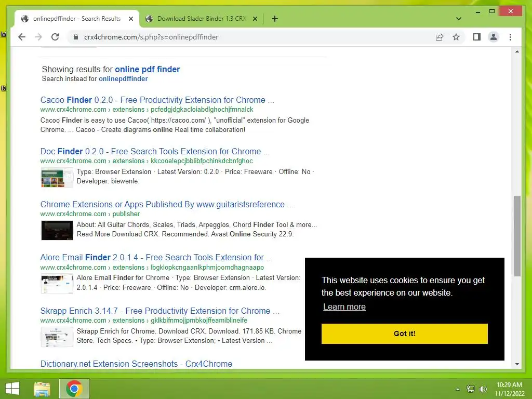
Task: Click the forward navigation arrow
Action: point(38,37)
